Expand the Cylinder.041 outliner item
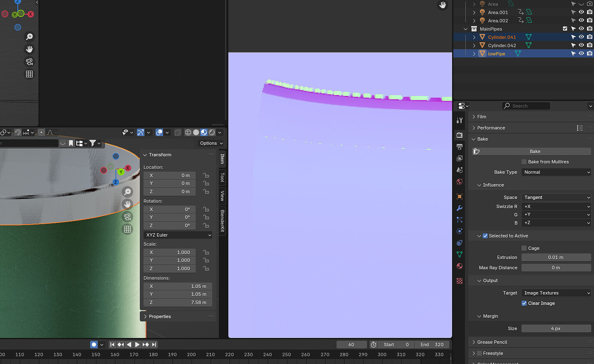The image size is (594, 364). (x=473, y=37)
